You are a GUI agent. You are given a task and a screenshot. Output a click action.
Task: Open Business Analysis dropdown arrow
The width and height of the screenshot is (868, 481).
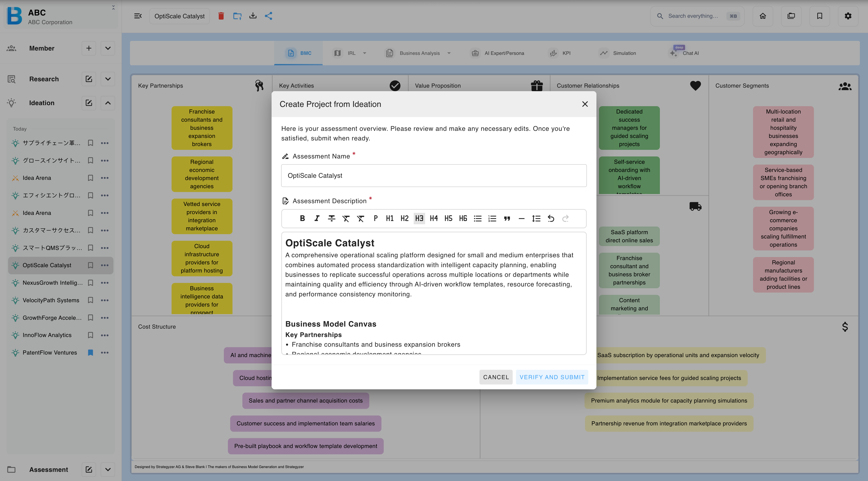pos(449,53)
